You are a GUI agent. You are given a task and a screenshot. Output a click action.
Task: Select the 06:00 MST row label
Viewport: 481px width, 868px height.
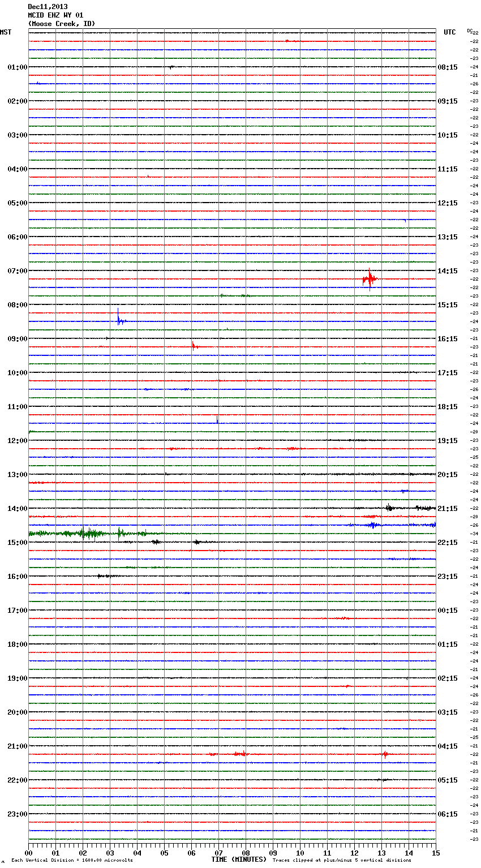[x=17, y=237]
